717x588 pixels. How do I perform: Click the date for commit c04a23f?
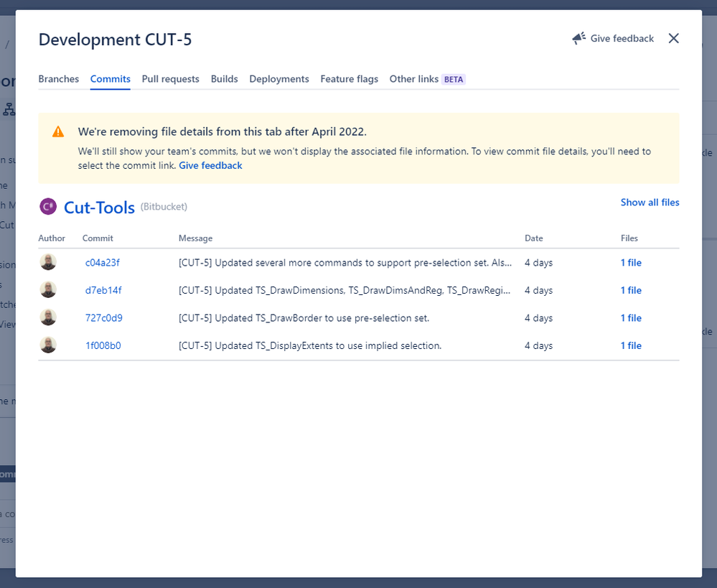pos(539,263)
